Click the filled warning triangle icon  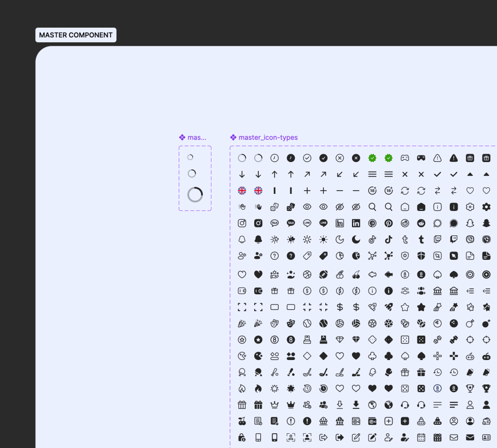(x=454, y=158)
